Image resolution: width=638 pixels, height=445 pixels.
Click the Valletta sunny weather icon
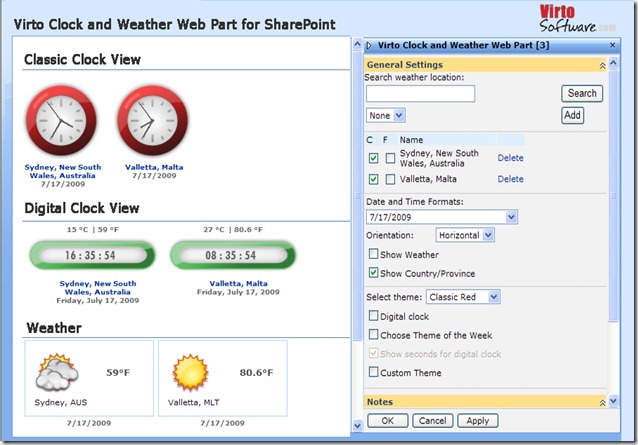tap(190, 372)
